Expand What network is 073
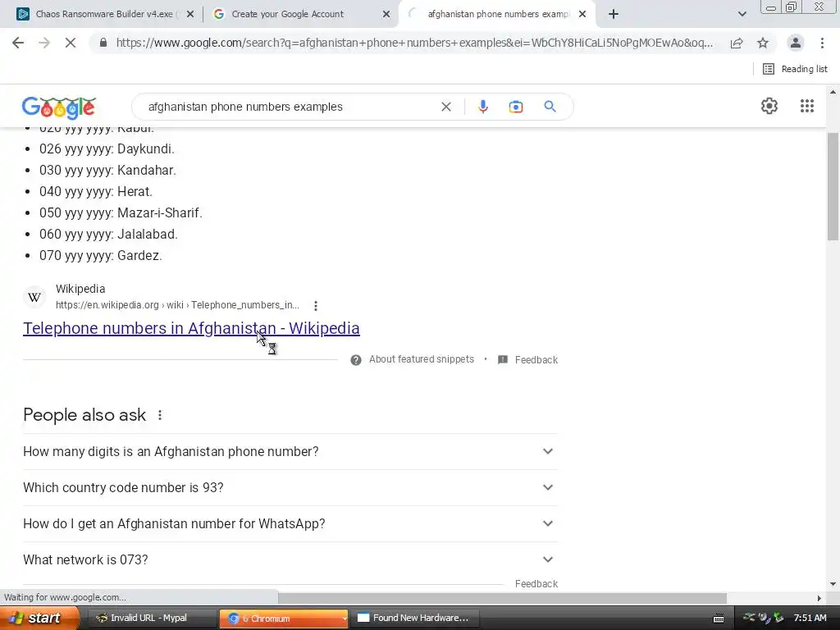This screenshot has height=630, width=840. coord(290,559)
